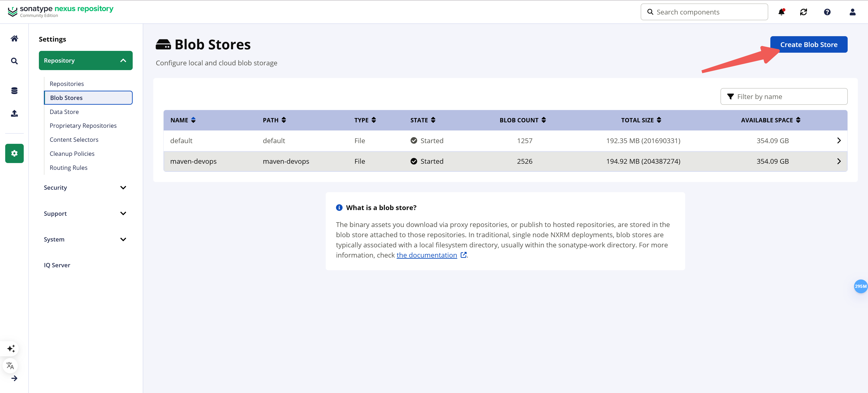Click the Started state of maven-devops row
The height and width of the screenshot is (393, 868).
pyautogui.click(x=427, y=161)
